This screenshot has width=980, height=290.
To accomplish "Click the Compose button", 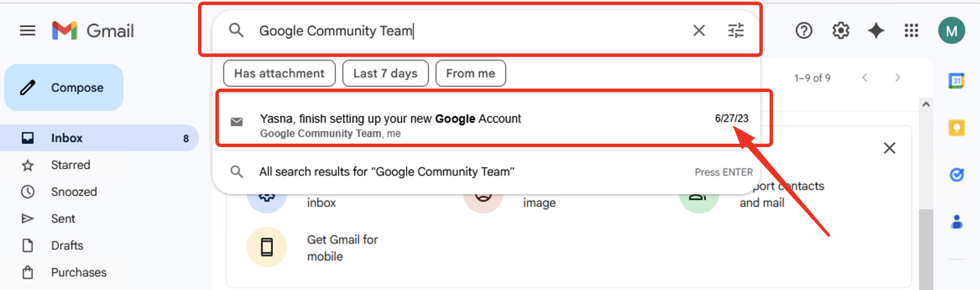I will pyautogui.click(x=64, y=88).
